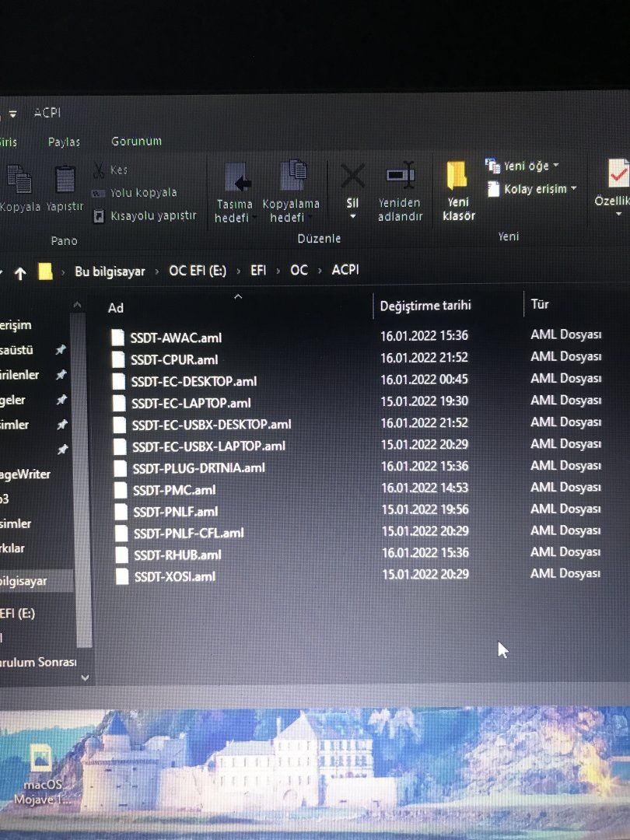This screenshot has width=630, height=840.
Task: Expand the chevron after OC breadcrumb
Action: [x=320, y=271]
